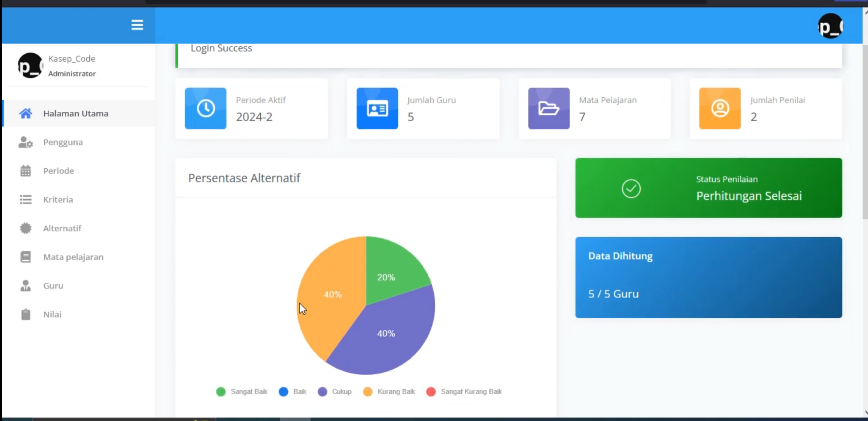The height and width of the screenshot is (421, 868).
Task: Open the Nilai page link
Action: tap(79, 314)
